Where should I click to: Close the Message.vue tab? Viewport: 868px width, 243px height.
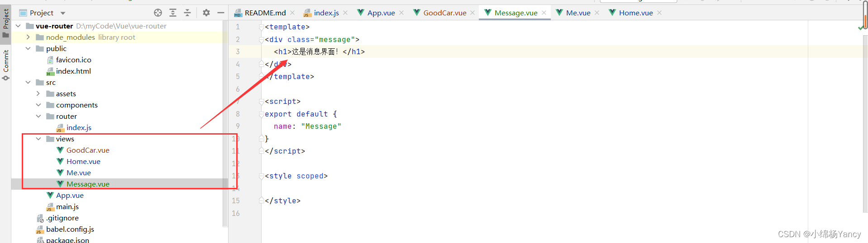544,13
